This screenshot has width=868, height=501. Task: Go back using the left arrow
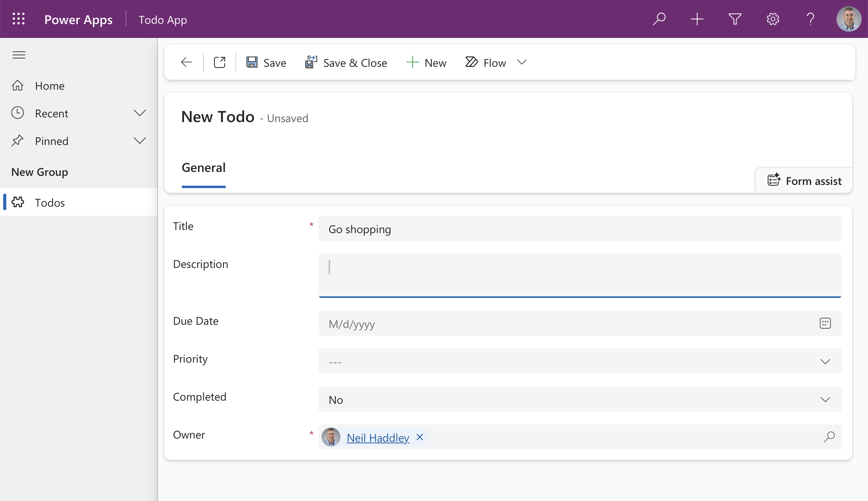tap(186, 62)
